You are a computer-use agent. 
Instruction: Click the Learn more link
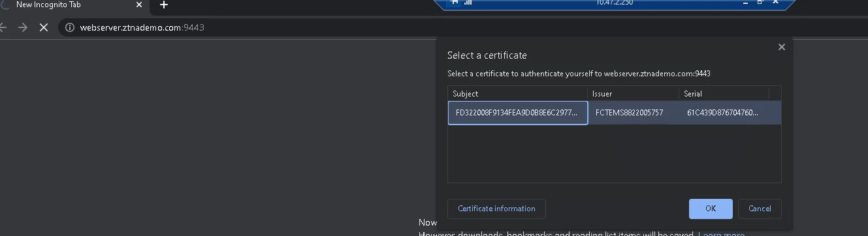coord(721,233)
